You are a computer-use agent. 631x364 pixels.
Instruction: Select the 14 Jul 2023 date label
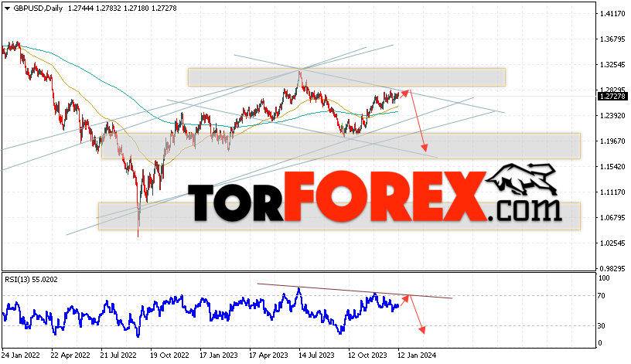tap(316, 355)
